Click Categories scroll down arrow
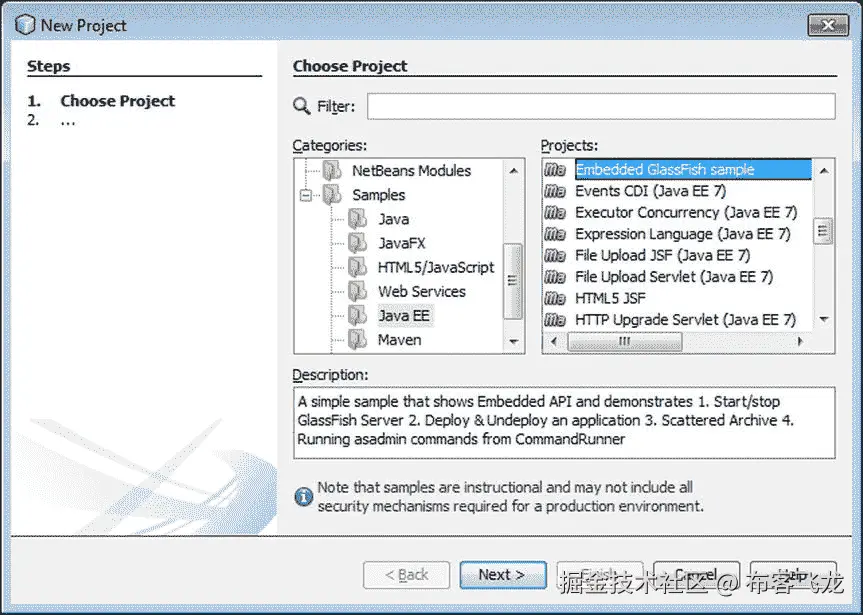 point(514,342)
